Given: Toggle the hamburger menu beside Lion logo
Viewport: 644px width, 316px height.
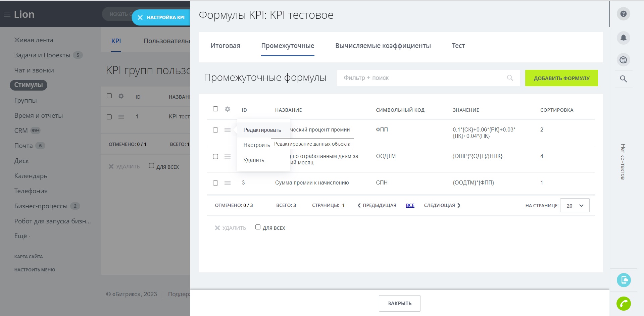Looking at the screenshot, I should tap(7, 14).
